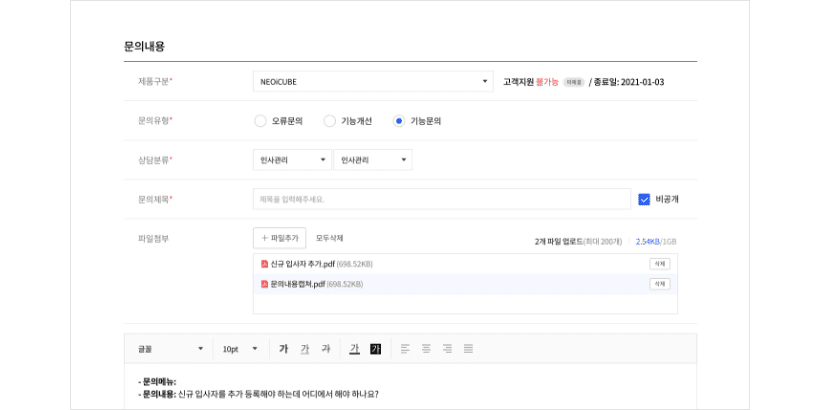Open 10pt font size dropdown
This screenshot has height=410, width=820.
click(x=241, y=349)
